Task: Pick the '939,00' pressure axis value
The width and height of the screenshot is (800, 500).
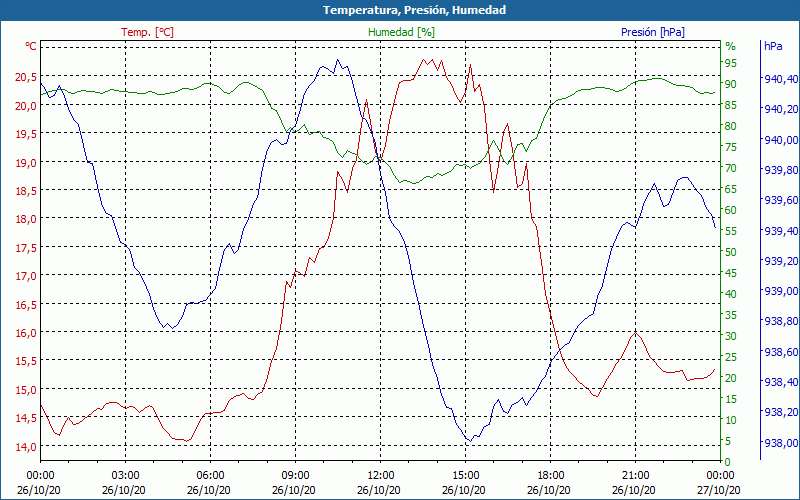Action: 780,291
